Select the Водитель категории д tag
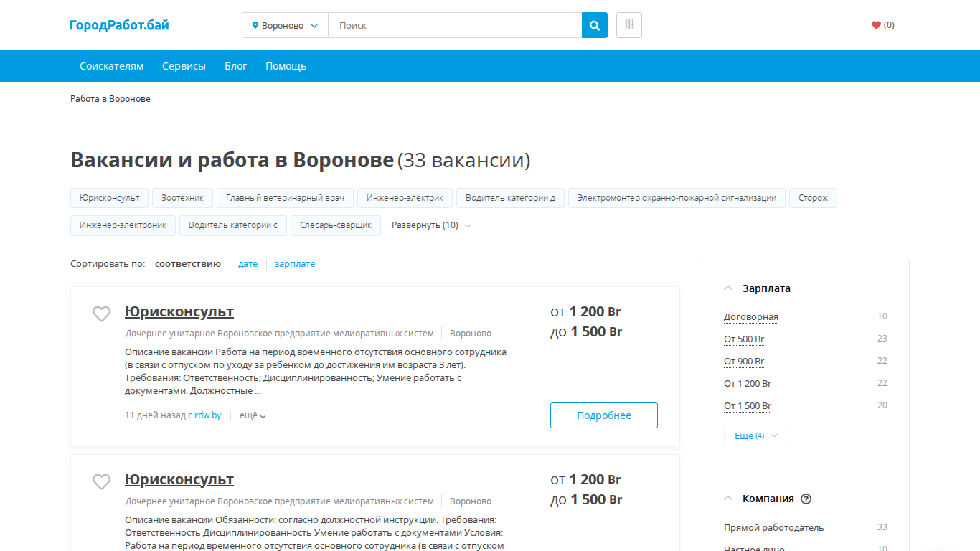Image resolution: width=980 pixels, height=551 pixels. click(x=510, y=198)
